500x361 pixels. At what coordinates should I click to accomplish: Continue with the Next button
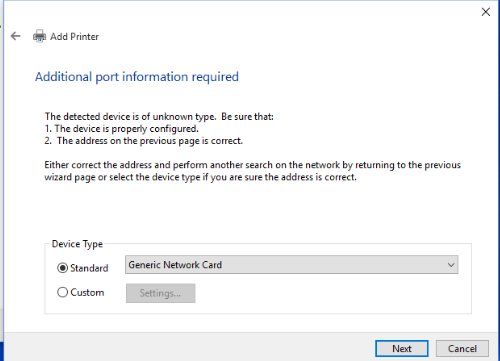click(x=402, y=349)
